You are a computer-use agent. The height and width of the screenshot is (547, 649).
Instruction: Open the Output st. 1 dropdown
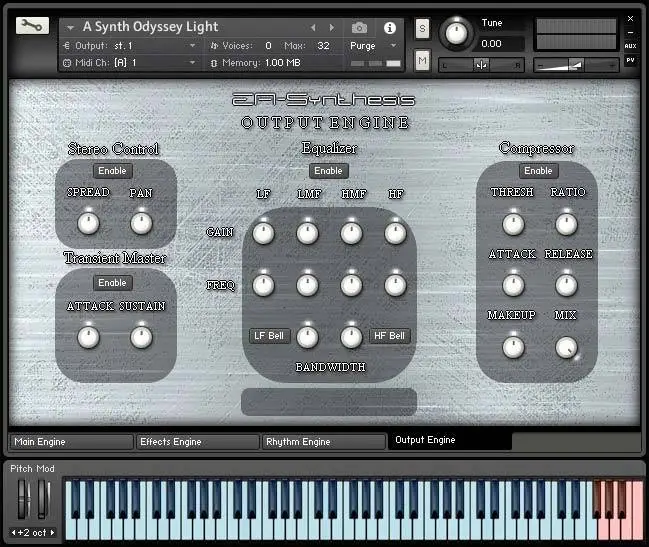[130, 46]
